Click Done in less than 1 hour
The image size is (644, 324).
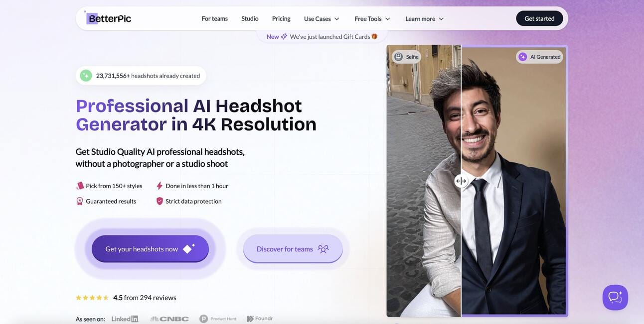click(x=197, y=186)
